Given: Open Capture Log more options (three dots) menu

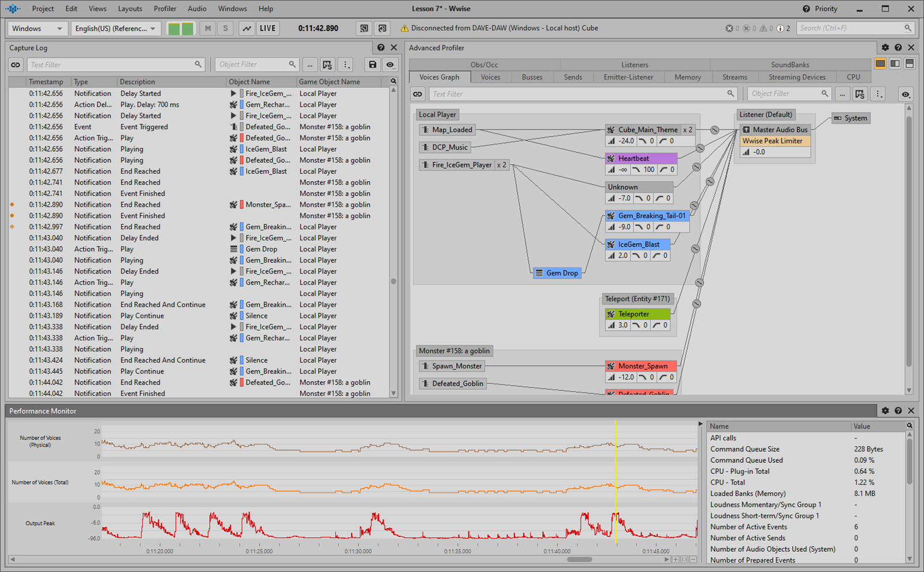Looking at the screenshot, I should pos(345,65).
